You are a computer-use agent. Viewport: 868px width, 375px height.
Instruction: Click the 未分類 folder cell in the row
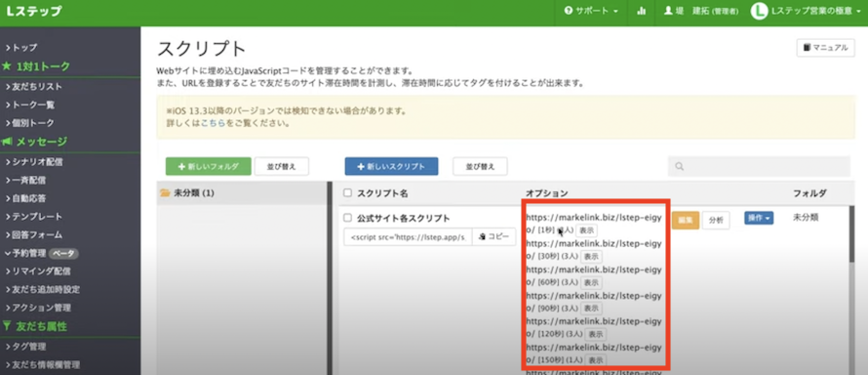tap(806, 218)
